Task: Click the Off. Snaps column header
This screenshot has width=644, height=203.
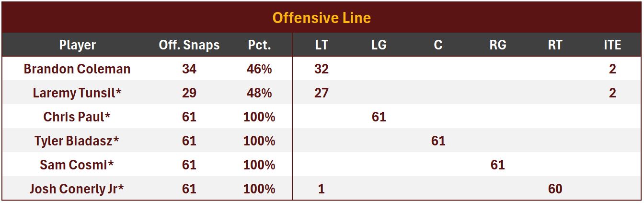Action: pyautogui.click(x=189, y=45)
